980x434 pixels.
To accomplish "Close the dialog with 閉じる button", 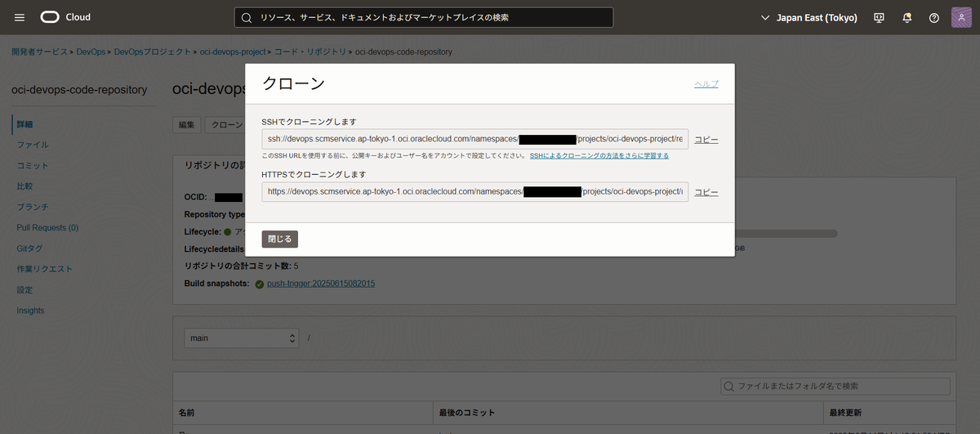I will (x=280, y=239).
